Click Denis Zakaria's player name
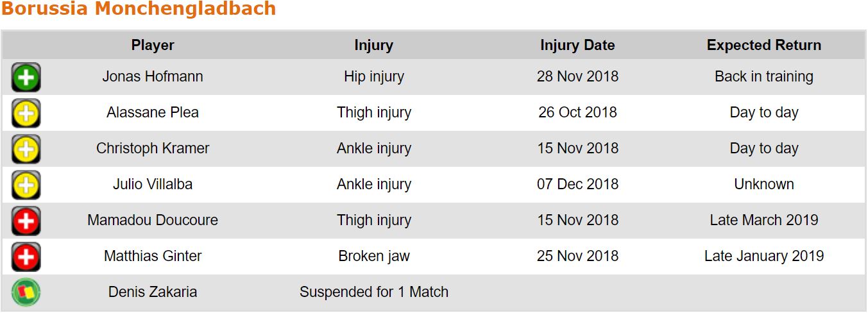The height and width of the screenshot is (313, 868). [x=153, y=292]
